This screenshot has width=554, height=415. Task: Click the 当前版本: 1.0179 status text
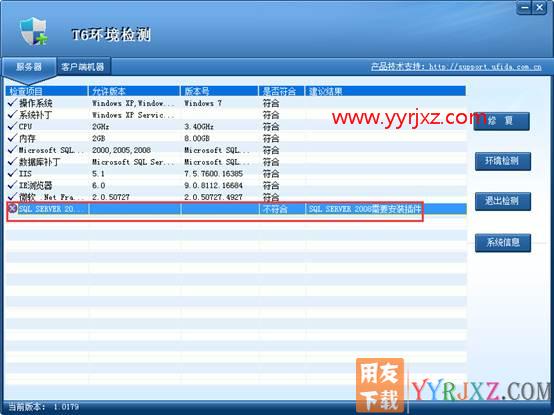pyautogui.click(x=44, y=407)
